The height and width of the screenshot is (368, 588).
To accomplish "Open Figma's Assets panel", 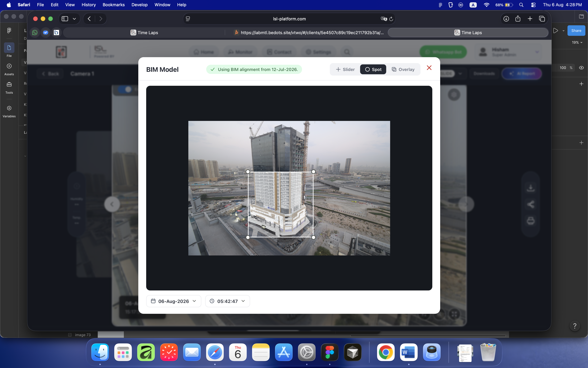I will click(x=9, y=69).
